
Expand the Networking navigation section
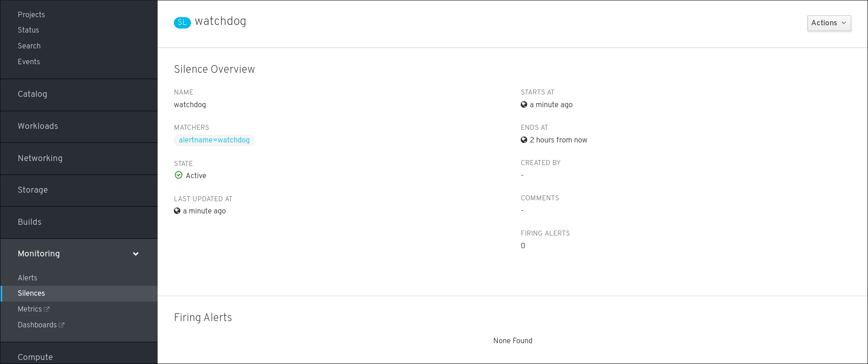point(40,158)
